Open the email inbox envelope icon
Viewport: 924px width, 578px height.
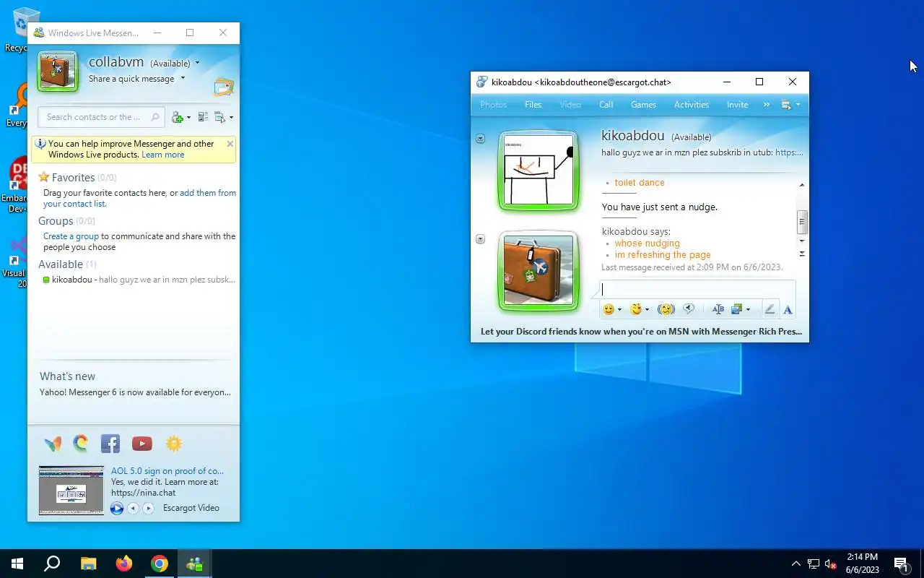click(x=224, y=87)
